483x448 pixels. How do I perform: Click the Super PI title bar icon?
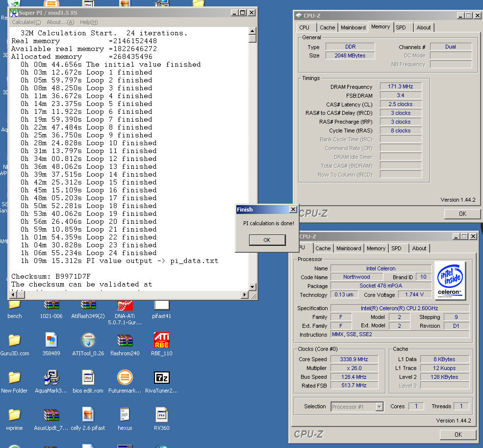click(x=14, y=13)
